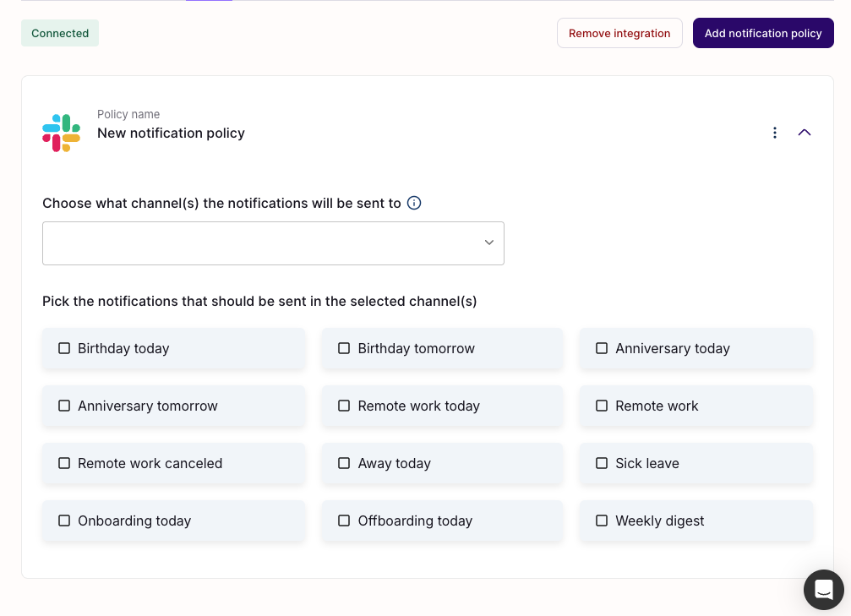The width and height of the screenshot is (851, 616).
Task: Check the Birthday tomorrow box
Action: (344, 348)
